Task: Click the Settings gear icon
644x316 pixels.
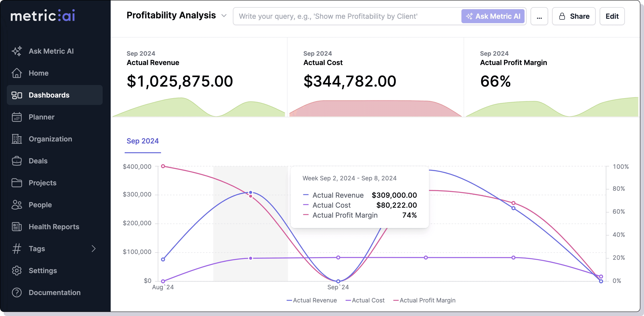Action: [x=17, y=271]
